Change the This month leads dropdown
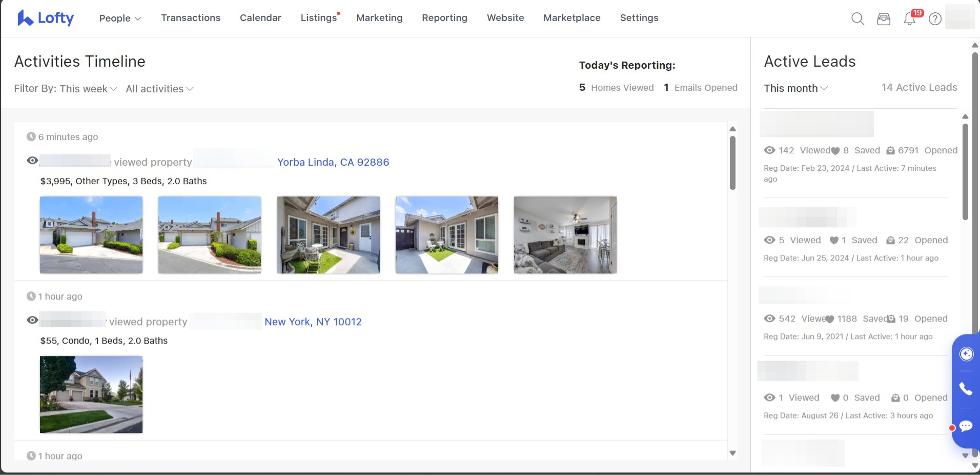 coord(795,88)
